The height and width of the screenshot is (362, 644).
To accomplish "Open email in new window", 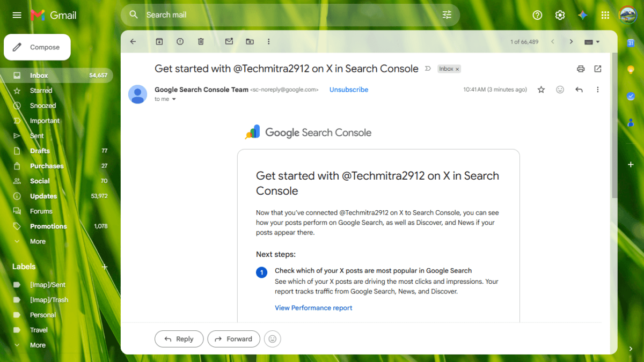I will click(598, 69).
